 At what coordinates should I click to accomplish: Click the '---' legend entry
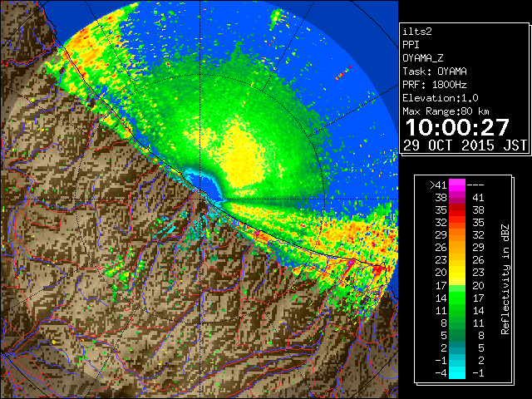coord(475,185)
